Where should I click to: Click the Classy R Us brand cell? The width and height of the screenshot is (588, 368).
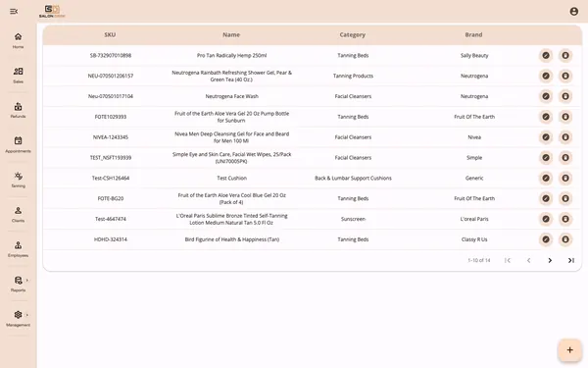tap(474, 239)
